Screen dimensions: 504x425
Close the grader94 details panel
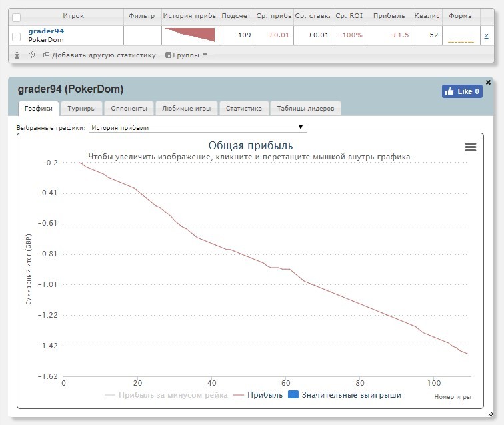click(488, 82)
